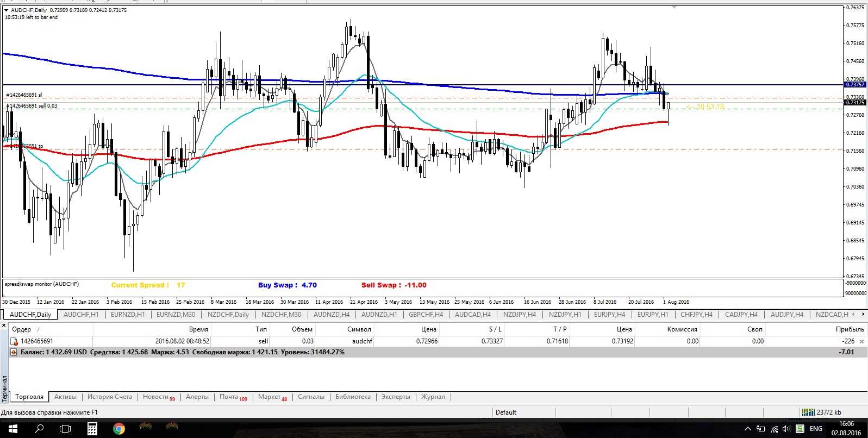This screenshot has width=868, height=438.
Task: Close order 1426465691 with its X icon
Action: [x=861, y=341]
